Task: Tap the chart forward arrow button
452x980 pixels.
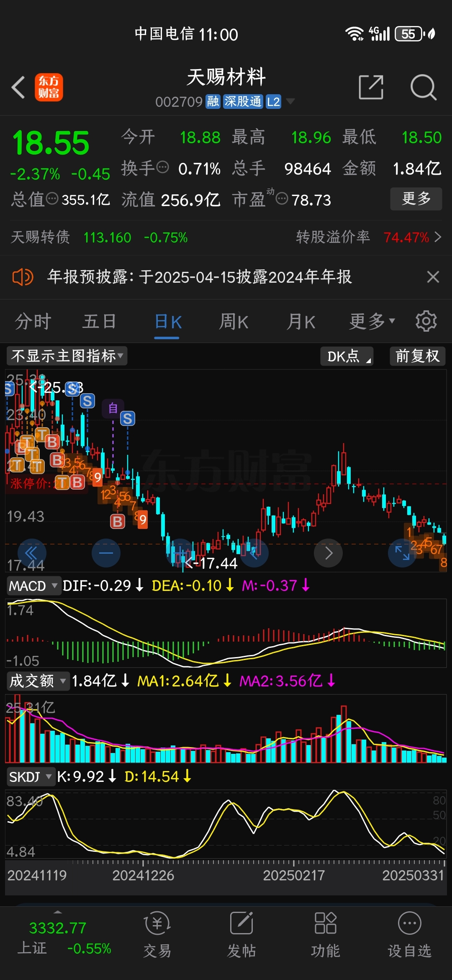Action: 329,553
